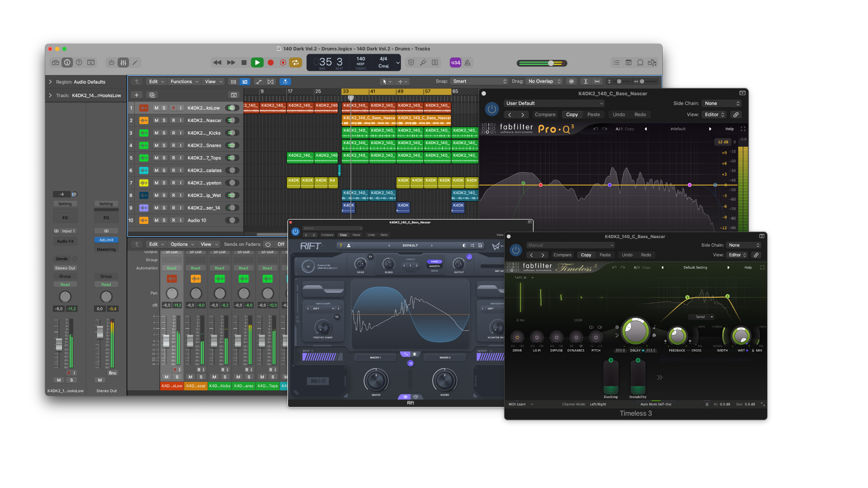Bypass Pro-Q 3 with power button
This screenshot has width=868, height=488.
491,109
